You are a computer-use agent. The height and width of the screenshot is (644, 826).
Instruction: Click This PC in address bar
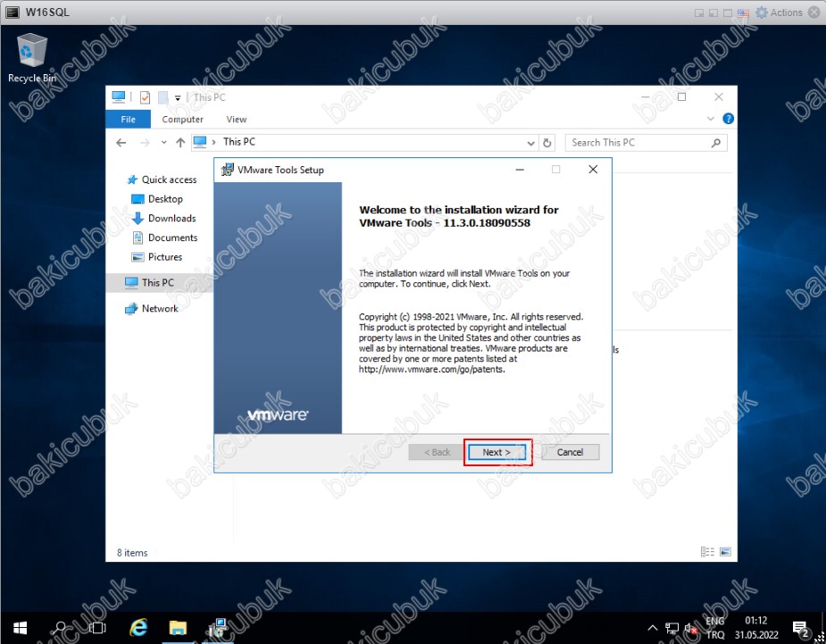tap(239, 142)
